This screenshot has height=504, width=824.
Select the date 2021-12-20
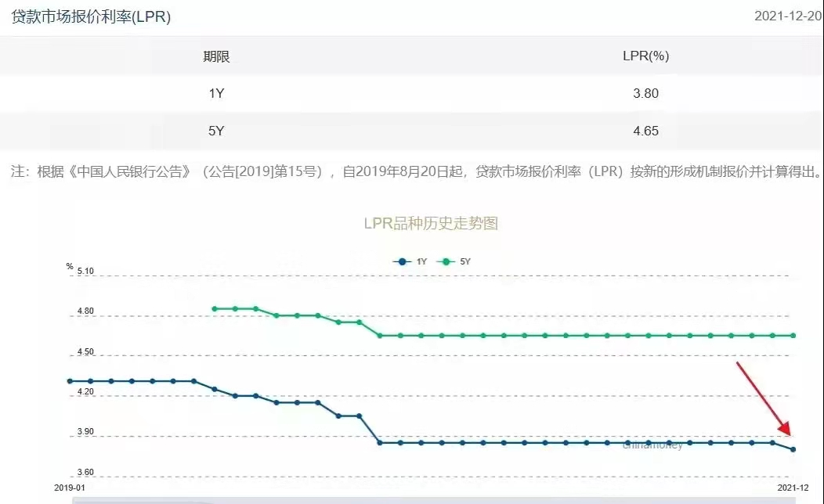(788, 16)
